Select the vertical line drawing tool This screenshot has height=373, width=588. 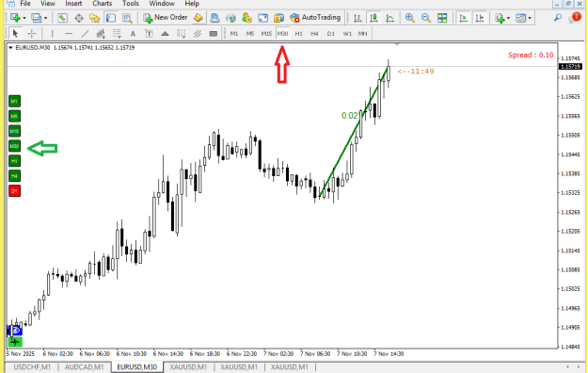point(52,34)
